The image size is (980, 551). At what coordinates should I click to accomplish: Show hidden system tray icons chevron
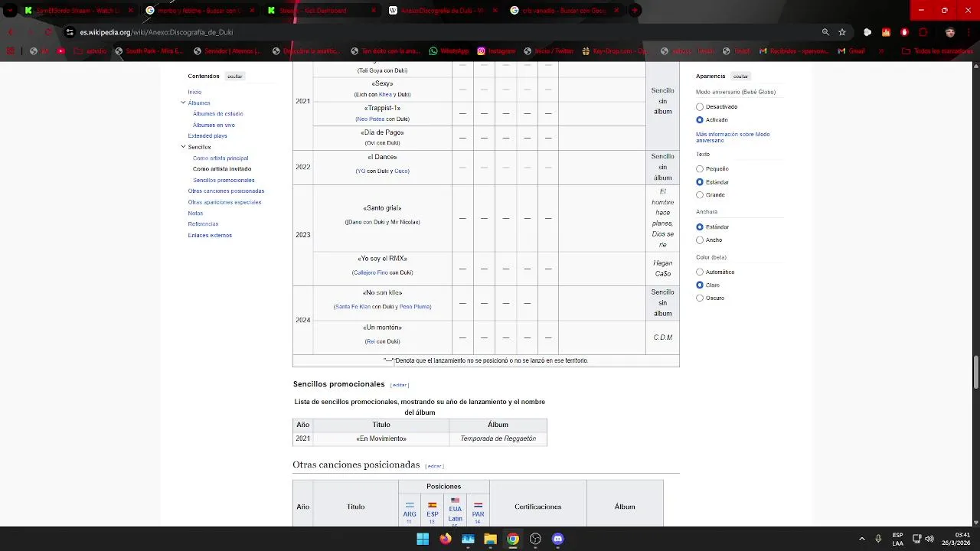(x=861, y=539)
